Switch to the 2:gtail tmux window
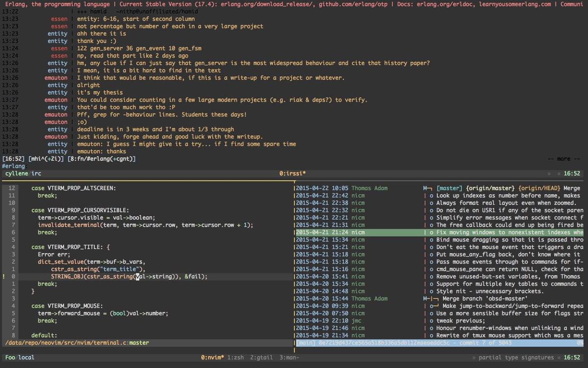This screenshot has width=588, height=368. 263,357
